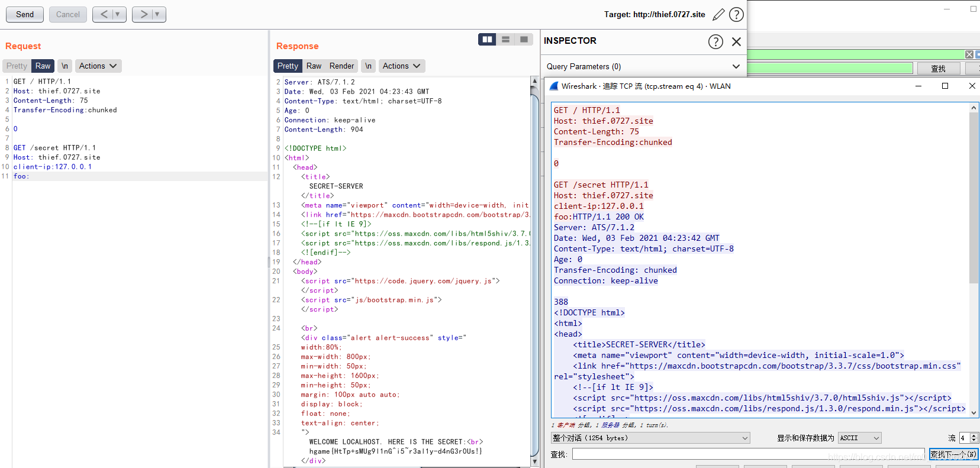Click 'Content-Length: 904' line in Response
Viewport: 980px width, 468px height.
click(324, 130)
